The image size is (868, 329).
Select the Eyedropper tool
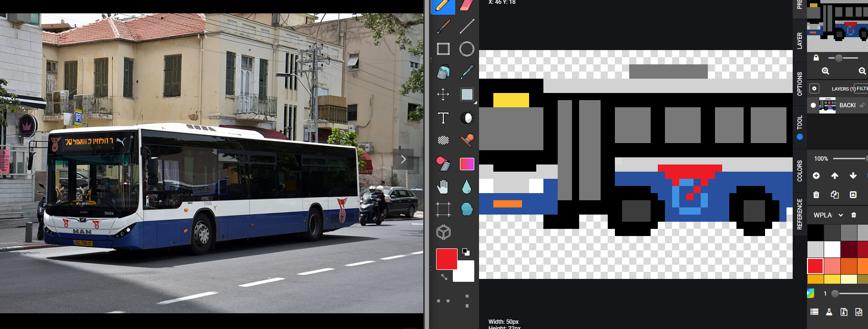coord(467,72)
